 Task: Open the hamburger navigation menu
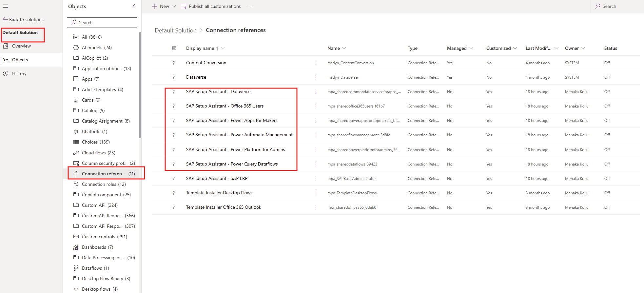[5, 6]
